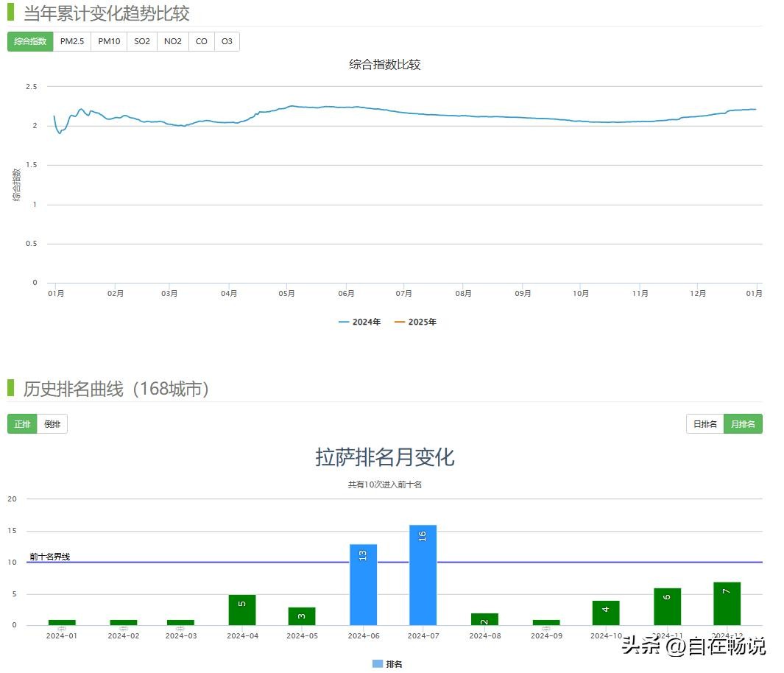
Task: Toggle the 2024年 legend series
Action: tap(359, 322)
